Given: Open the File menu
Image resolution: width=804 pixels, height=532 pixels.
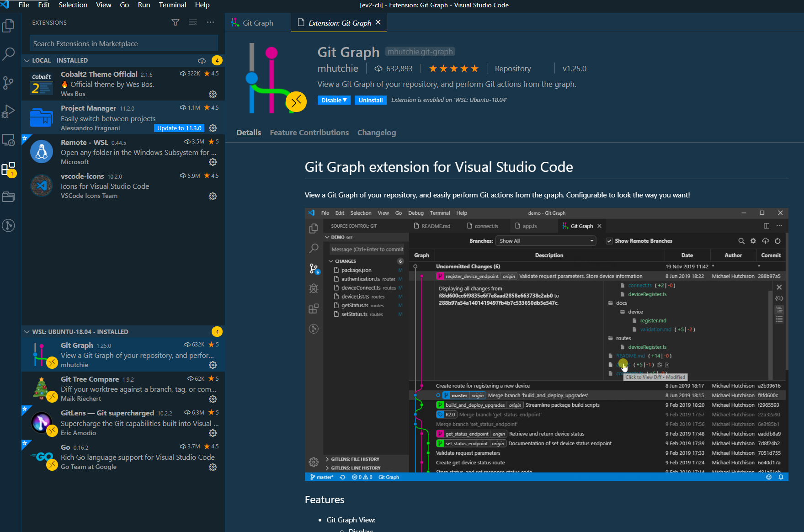Looking at the screenshot, I should [x=24, y=5].
